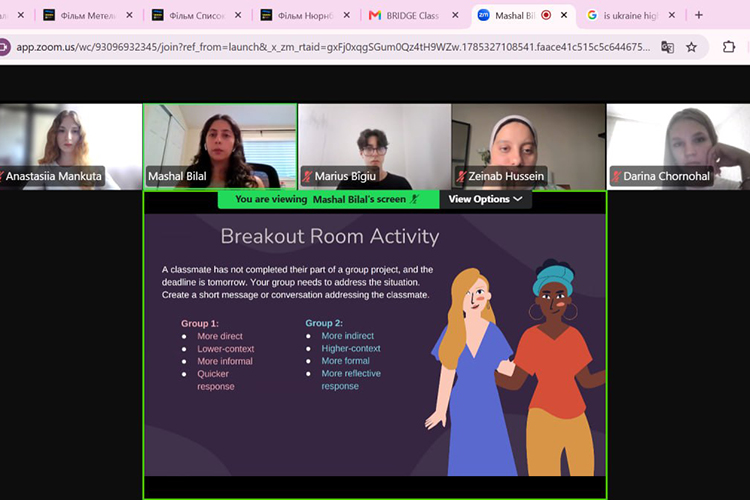Viewport: 750px width, 500px height.
Task: Click the 'You are viewing' sharing banner
Action: (328, 199)
